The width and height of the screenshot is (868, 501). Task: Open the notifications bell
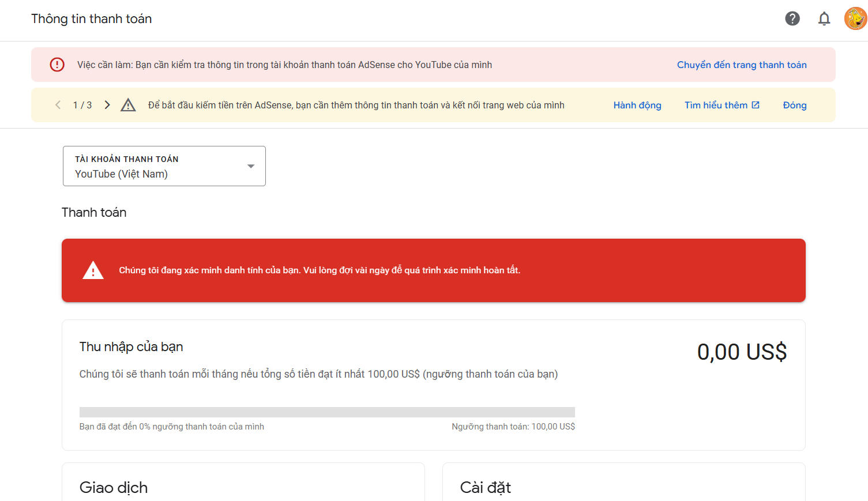824,18
